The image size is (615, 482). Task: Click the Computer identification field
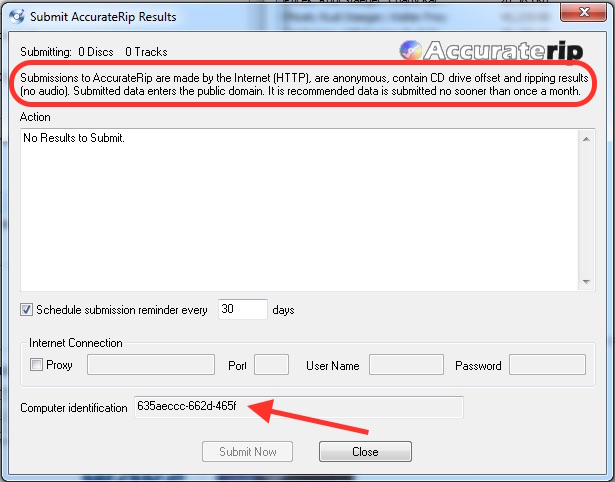[298, 407]
